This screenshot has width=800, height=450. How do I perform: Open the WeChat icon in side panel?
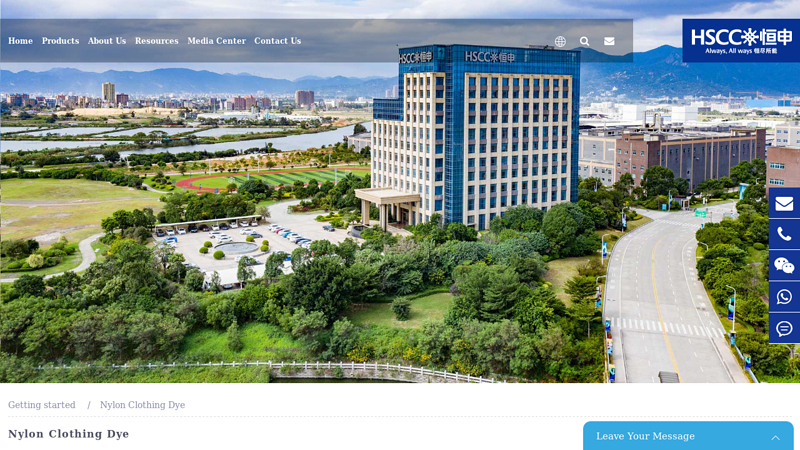784,265
